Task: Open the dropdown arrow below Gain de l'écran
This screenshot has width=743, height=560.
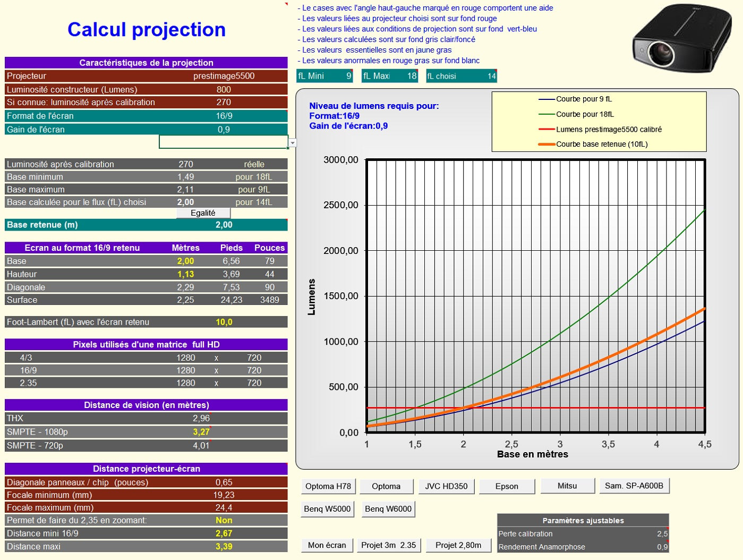Action: coord(293,143)
